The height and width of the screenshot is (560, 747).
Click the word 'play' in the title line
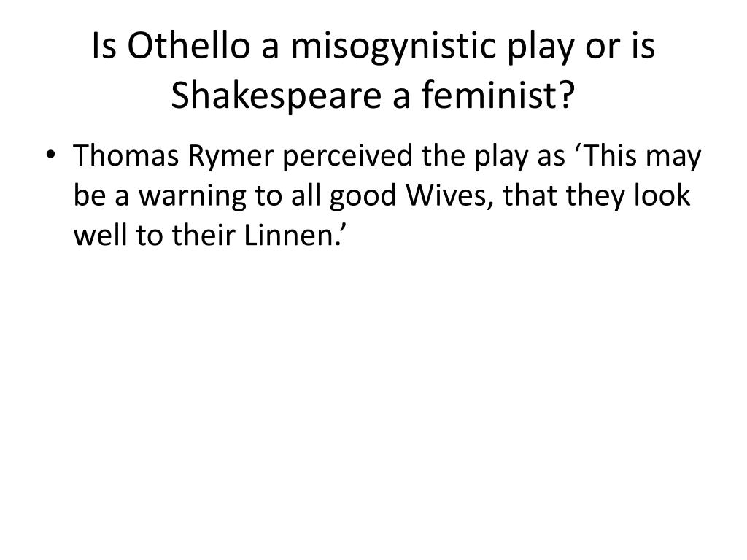click(541, 47)
